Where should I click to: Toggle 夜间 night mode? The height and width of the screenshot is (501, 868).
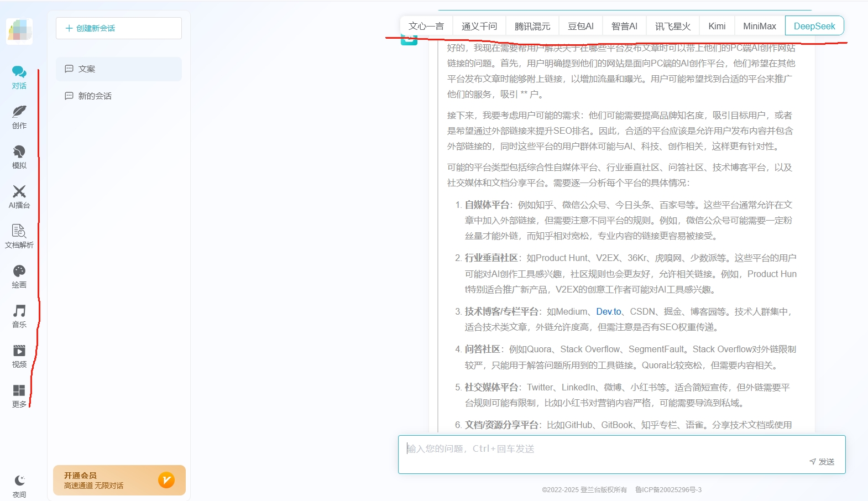click(x=19, y=486)
